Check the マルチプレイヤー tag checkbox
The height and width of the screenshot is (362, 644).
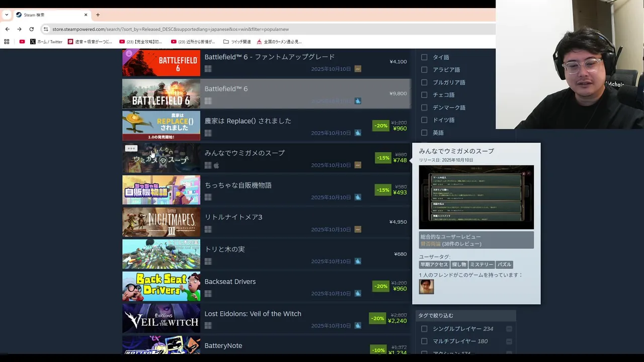click(424, 341)
